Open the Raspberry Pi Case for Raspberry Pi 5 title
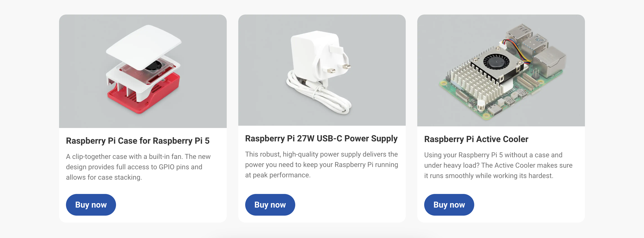This screenshot has height=238, width=644. [137, 141]
